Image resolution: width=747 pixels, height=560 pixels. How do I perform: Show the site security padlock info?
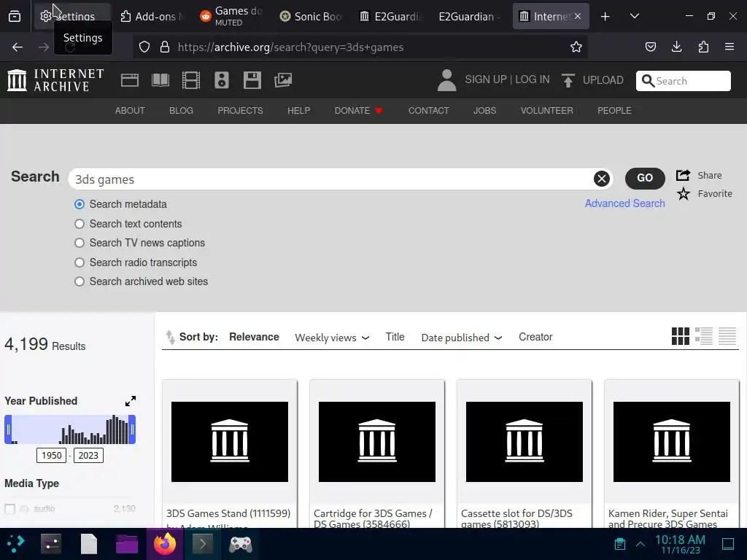coord(165,47)
